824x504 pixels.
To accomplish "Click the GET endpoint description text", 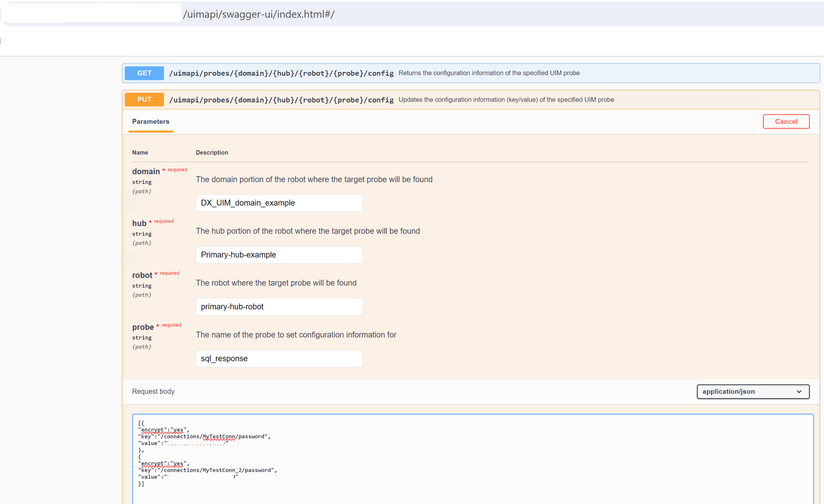I will click(489, 73).
